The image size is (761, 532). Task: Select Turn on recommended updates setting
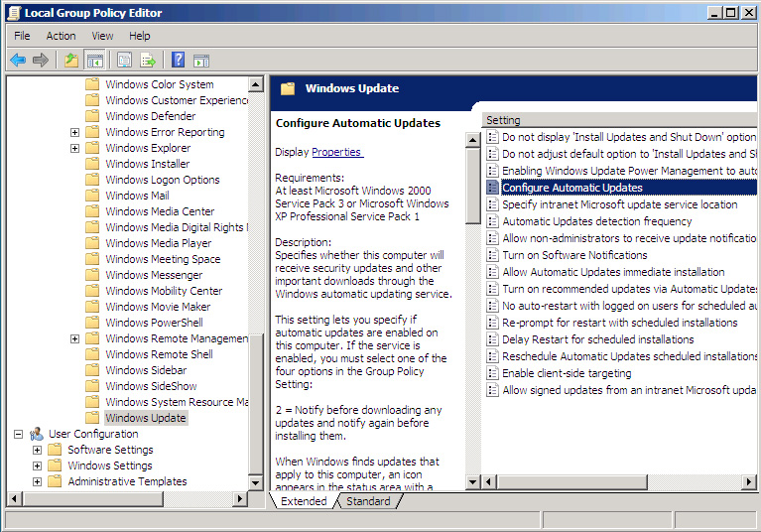point(629,289)
